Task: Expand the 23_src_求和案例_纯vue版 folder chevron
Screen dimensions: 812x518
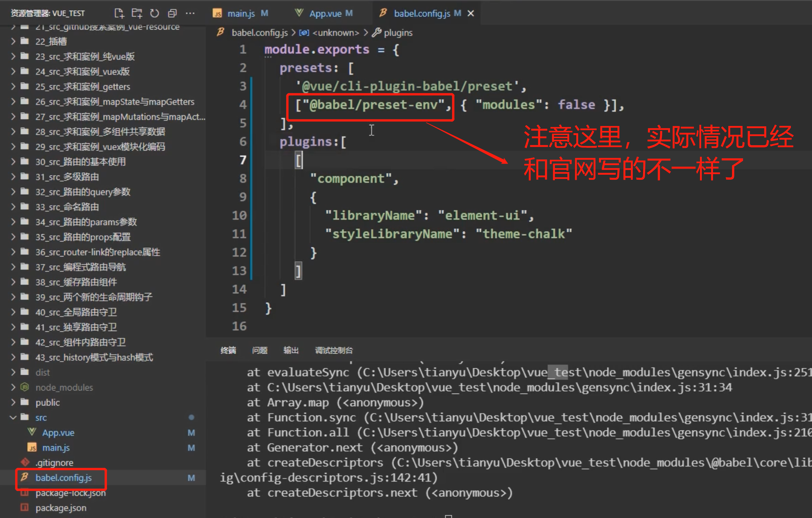Action: [13, 56]
